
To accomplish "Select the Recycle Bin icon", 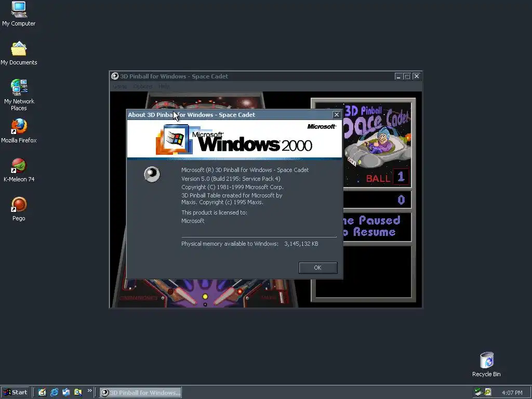I will pyautogui.click(x=486, y=364).
